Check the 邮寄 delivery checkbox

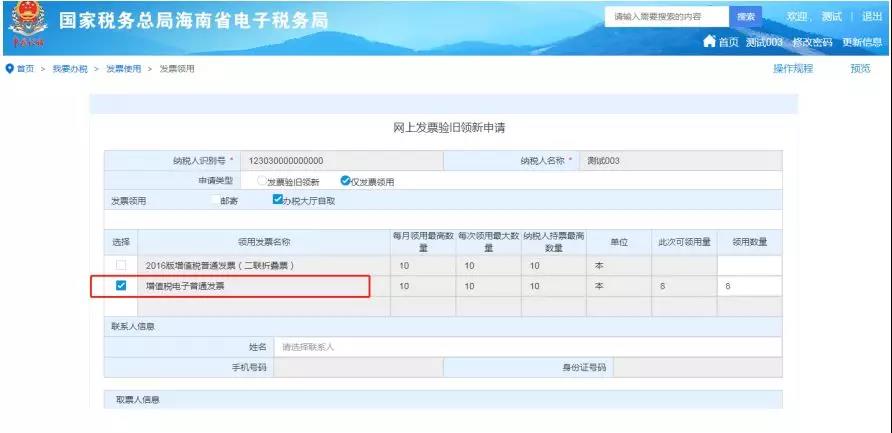(x=216, y=200)
